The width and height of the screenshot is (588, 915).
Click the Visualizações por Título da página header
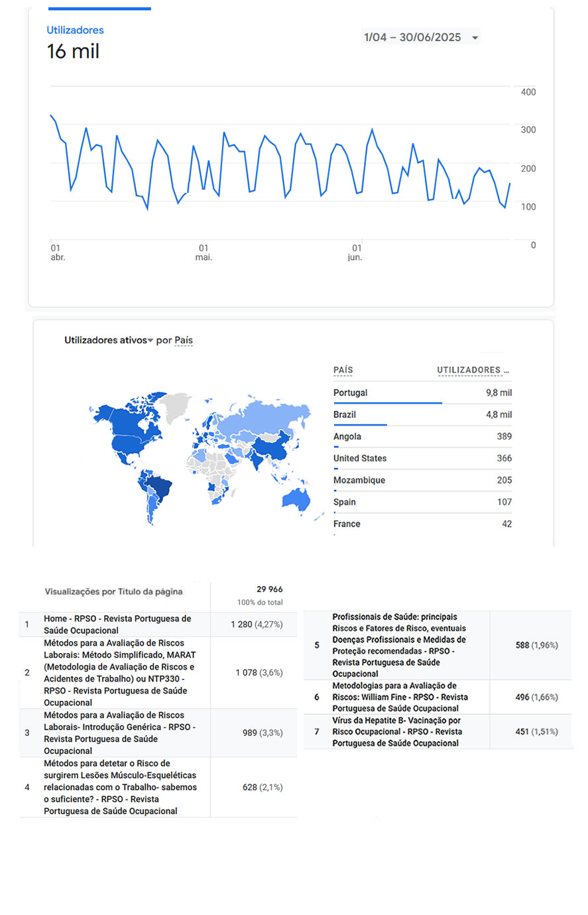pyautogui.click(x=113, y=591)
